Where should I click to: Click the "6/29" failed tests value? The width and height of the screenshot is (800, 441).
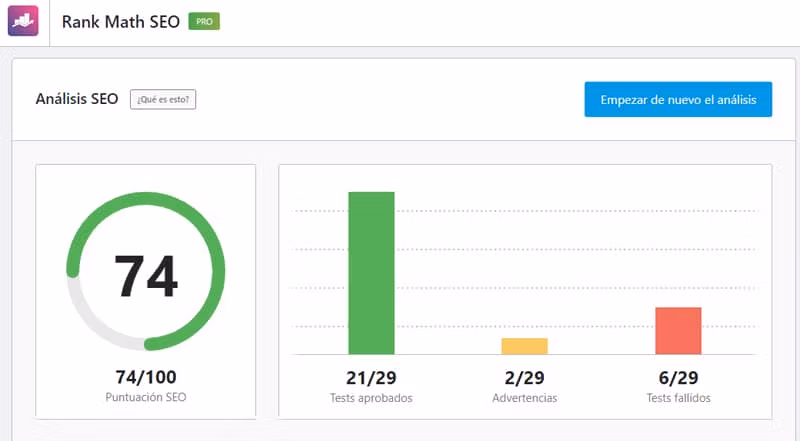click(x=679, y=378)
